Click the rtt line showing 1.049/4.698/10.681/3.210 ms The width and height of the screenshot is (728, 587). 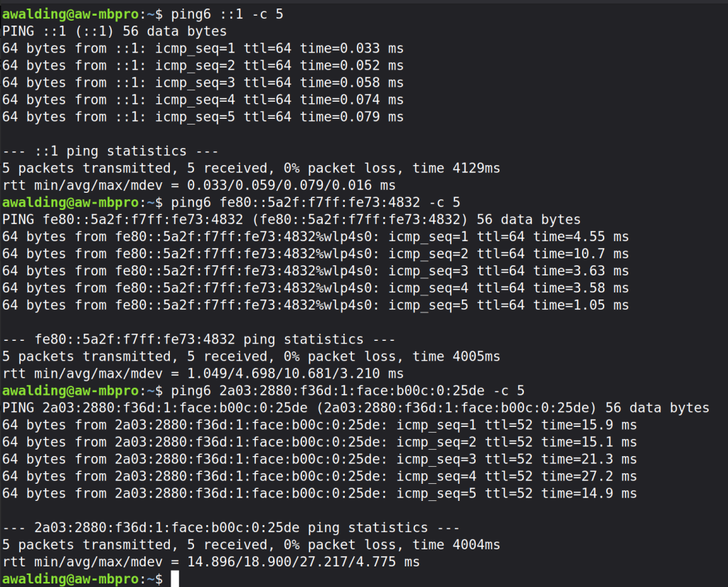[203, 374]
